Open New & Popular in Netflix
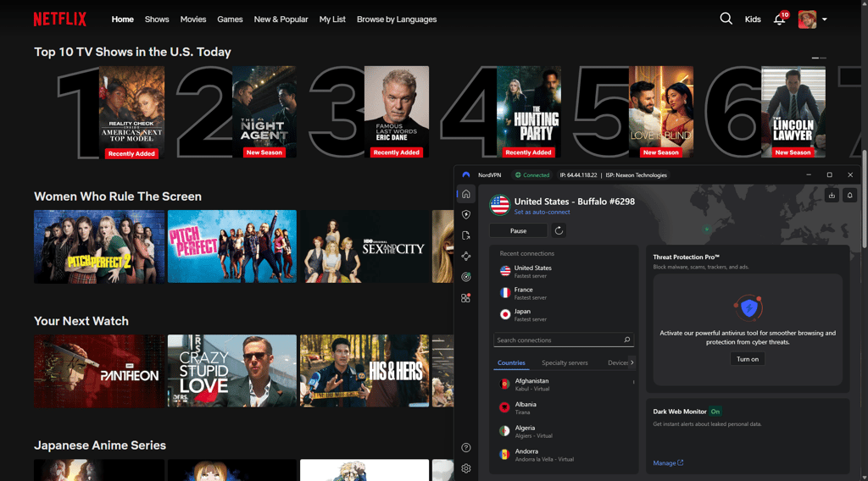Image resolution: width=868 pixels, height=481 pixels. point(281,19)
